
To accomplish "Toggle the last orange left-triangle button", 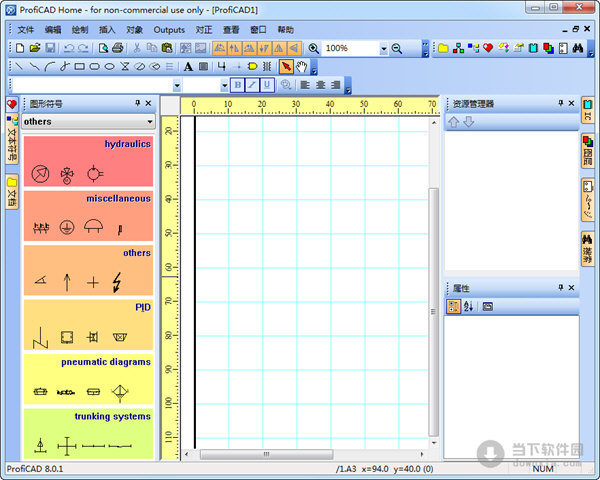I will tap(294, 48).
